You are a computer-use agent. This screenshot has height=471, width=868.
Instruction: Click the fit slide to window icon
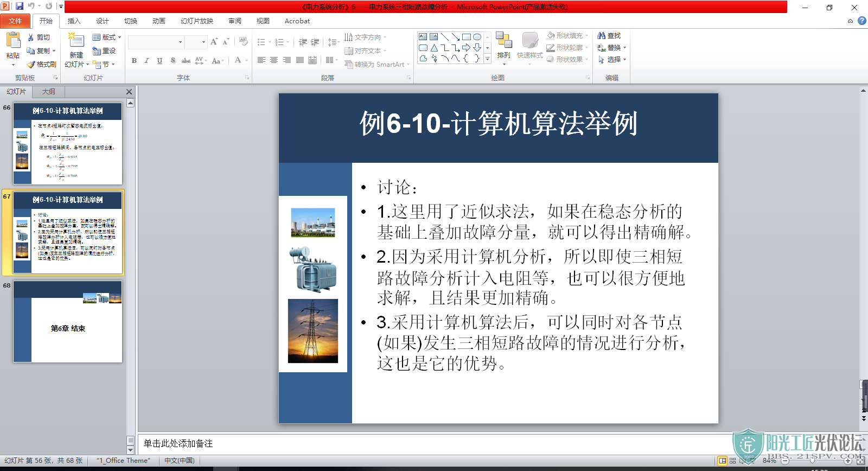tap(860, 461)
